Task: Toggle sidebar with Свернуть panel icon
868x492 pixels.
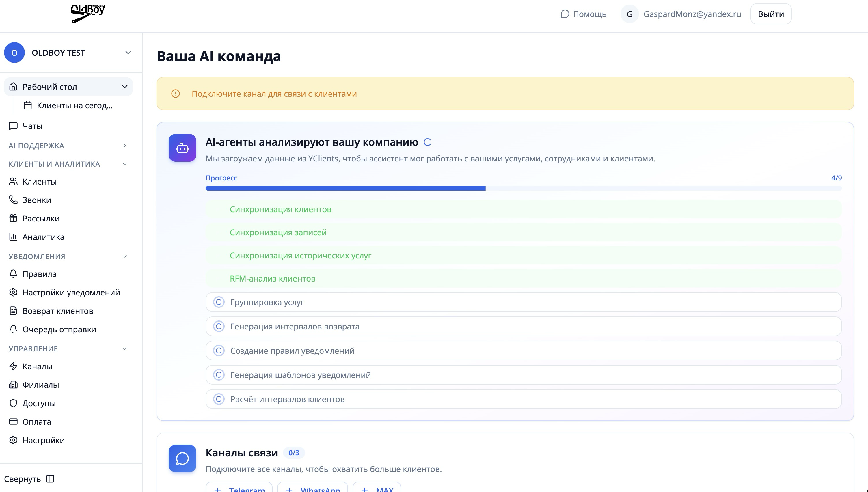Action: (50, 479)
